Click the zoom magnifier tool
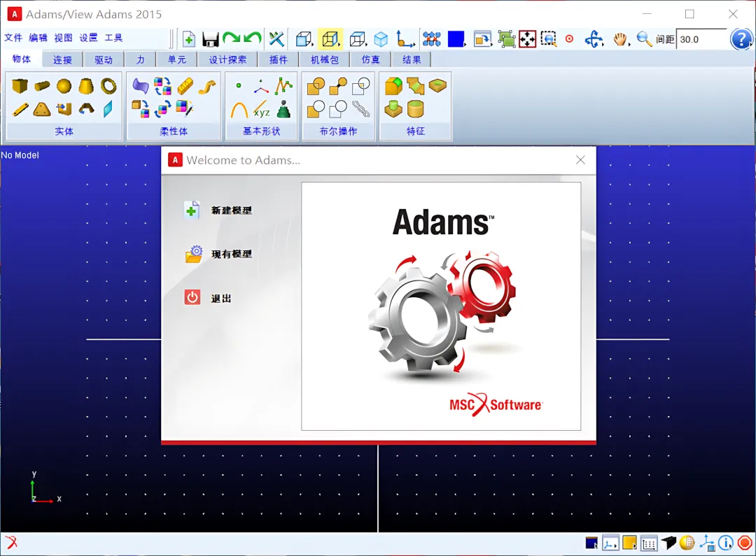 pyautogui.click(x=644, y=39)
